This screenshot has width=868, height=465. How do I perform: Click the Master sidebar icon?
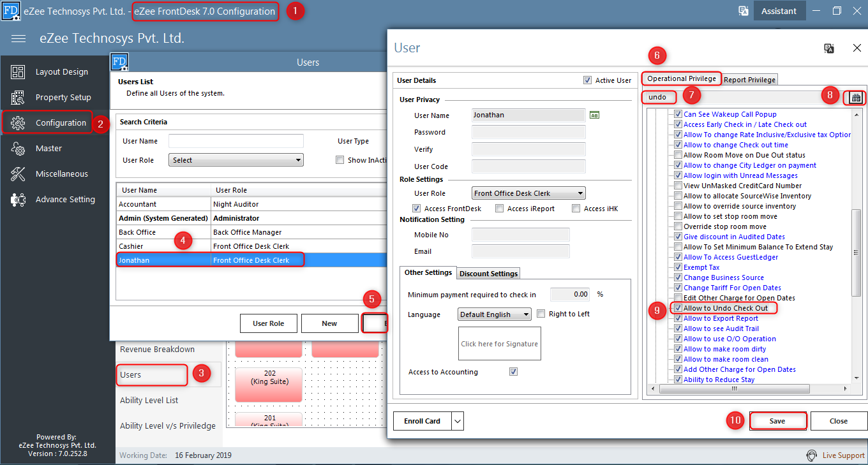[x=18, y=149]
